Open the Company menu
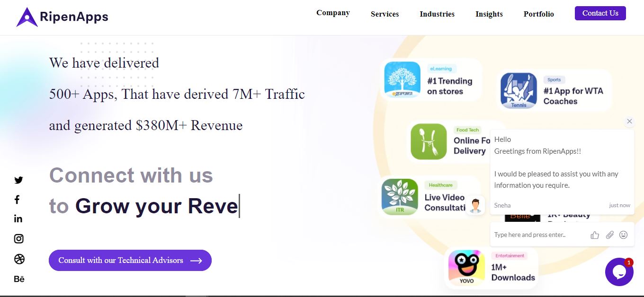The image size is (644, 297). 333,13
